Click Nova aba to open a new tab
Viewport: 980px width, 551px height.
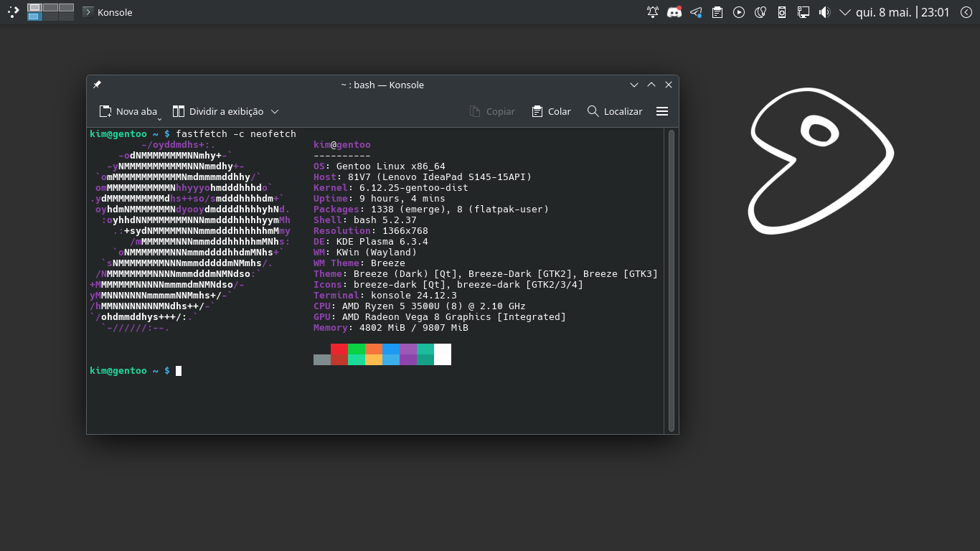[128, 111]
